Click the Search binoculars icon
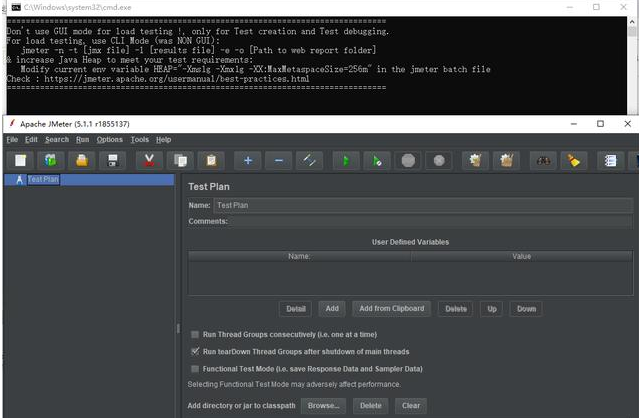The height and width of the screenshot is (418, 639). (x=543, y=161)
